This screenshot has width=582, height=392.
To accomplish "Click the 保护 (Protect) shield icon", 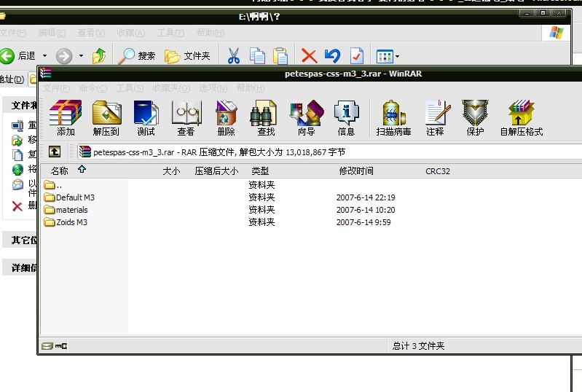I will [475, 118].
